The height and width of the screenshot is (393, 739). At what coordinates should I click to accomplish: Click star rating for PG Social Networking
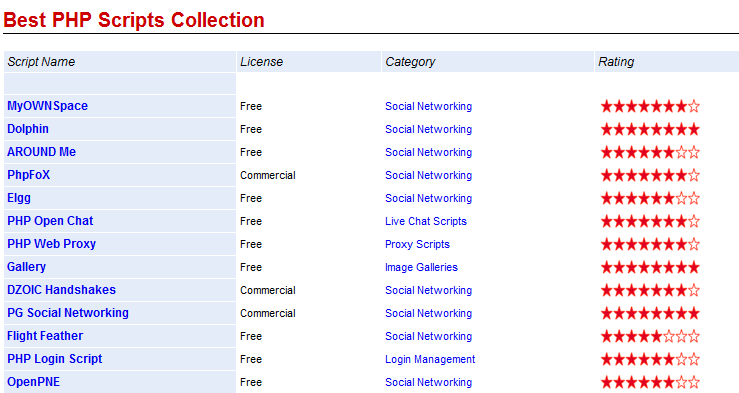[x=650, y=313]
